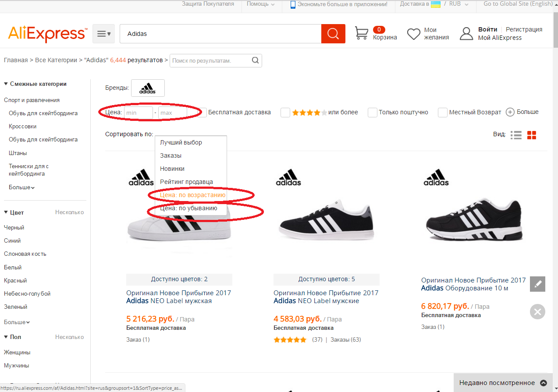
Task: Open Защита Покупателя link
Action: tap(208, 4)
